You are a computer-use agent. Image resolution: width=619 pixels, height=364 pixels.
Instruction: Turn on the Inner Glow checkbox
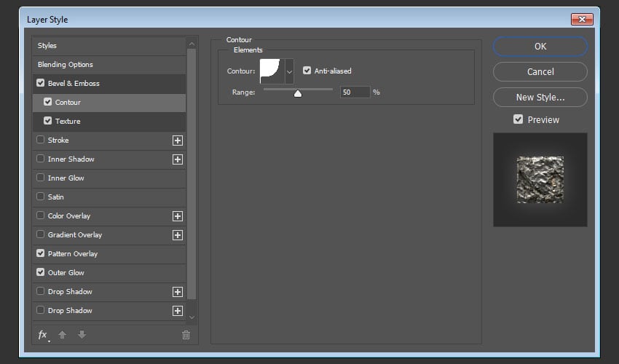click(40, 178)
